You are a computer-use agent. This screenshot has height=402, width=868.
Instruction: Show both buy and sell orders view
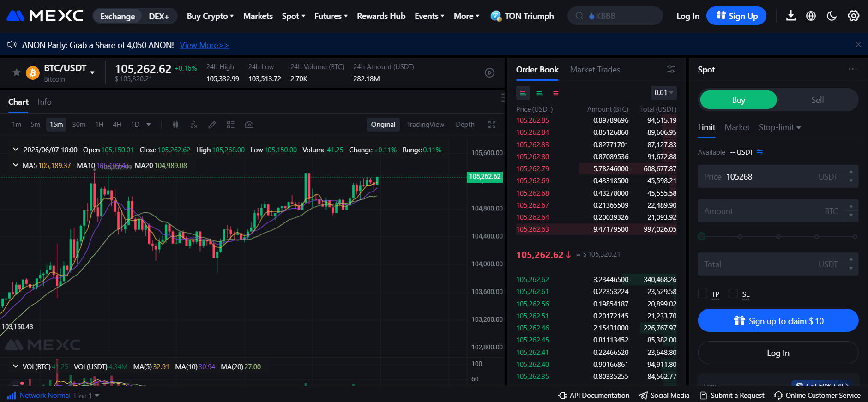(523, 93)
